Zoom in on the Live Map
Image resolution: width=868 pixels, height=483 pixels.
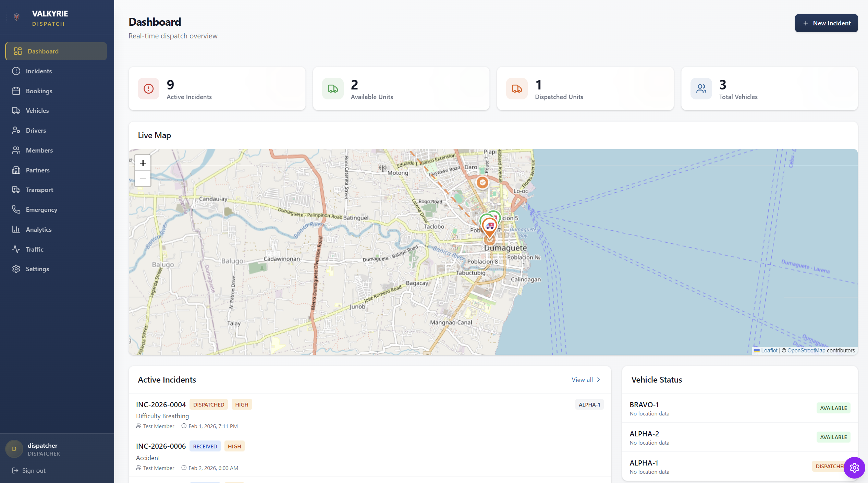pos(143,163)
